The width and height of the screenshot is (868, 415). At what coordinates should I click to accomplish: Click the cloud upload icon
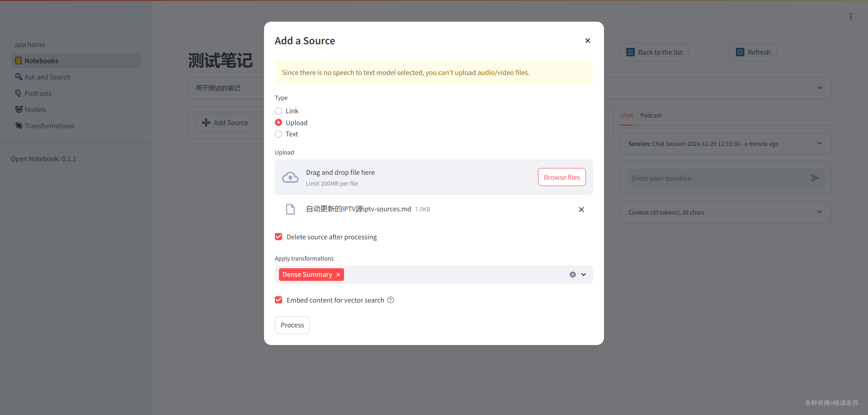[290, 177]
